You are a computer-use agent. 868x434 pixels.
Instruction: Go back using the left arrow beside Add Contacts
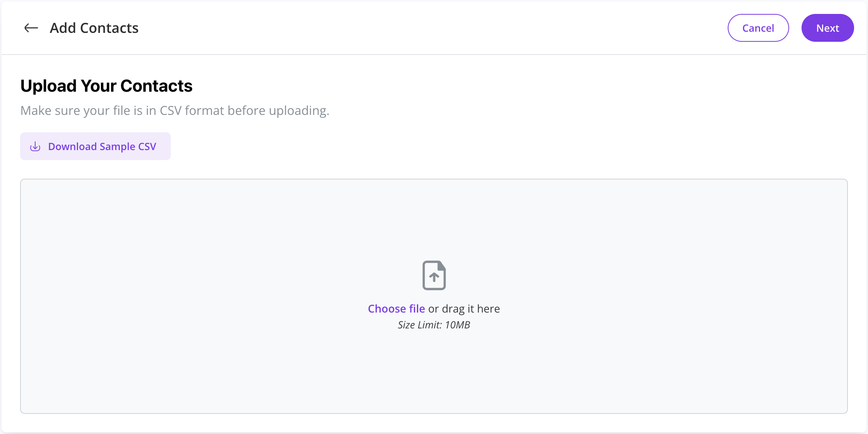click(31, 28)
